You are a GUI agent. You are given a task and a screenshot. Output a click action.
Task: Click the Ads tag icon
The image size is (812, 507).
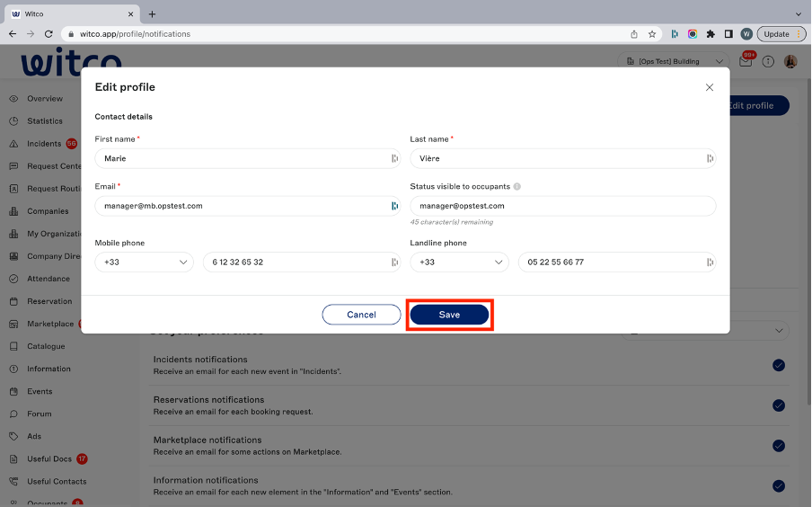tap(14, 437)
